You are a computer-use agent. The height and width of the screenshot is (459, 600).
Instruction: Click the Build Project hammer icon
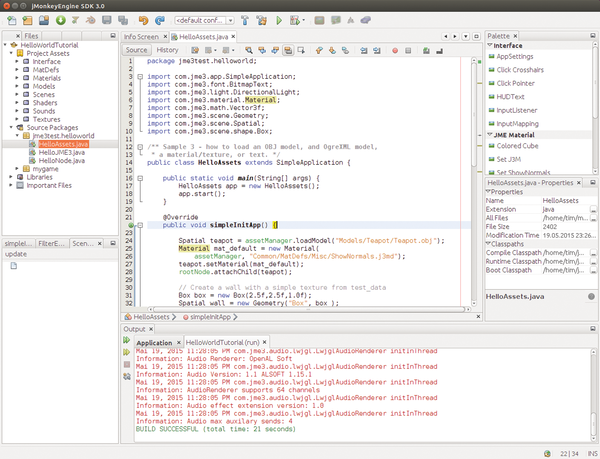point(245,20)
